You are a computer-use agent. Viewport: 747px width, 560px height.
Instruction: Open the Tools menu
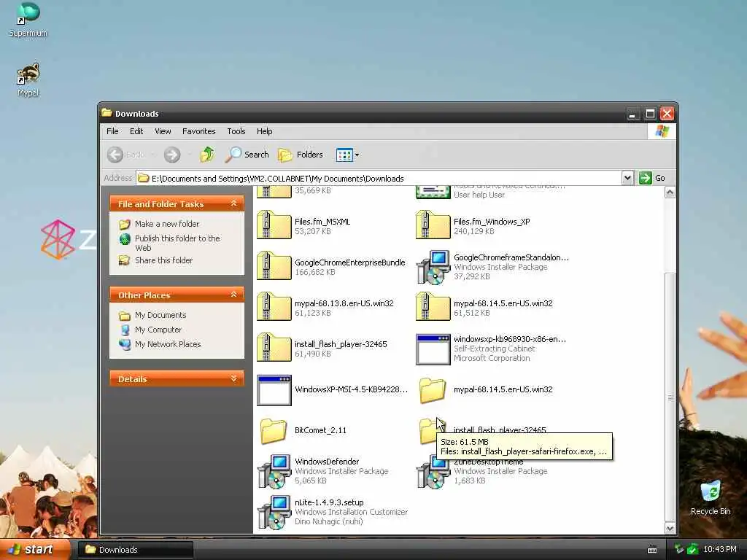click(236, 131)
